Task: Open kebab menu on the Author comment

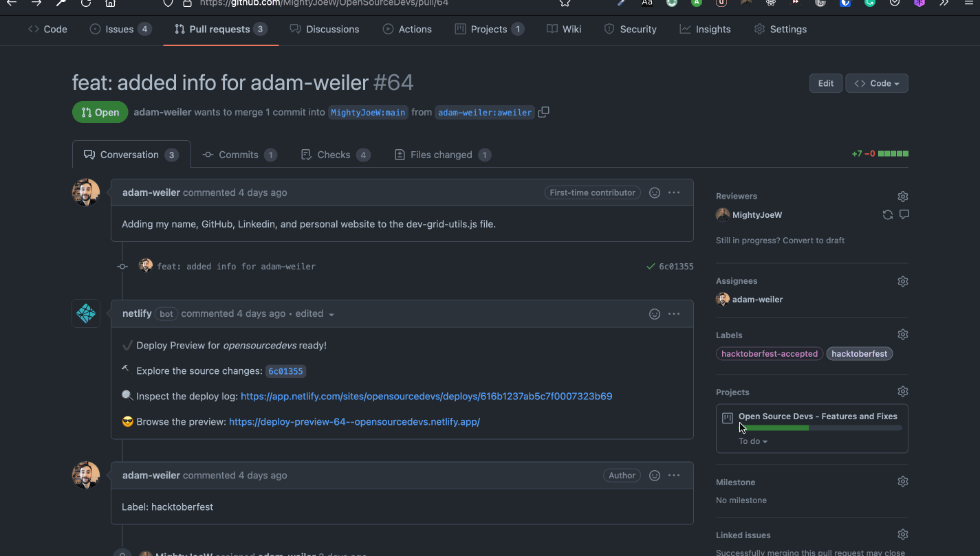Action: [674, 475]
